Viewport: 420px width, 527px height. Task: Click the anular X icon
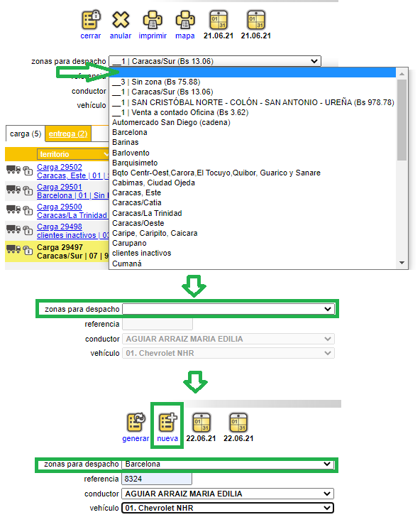[121, 20]
